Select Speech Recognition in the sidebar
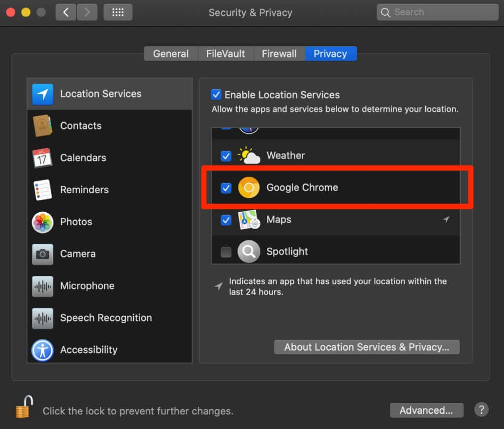Image resolution: width=504 pixels, height=429 pixels. pos(110,318)
